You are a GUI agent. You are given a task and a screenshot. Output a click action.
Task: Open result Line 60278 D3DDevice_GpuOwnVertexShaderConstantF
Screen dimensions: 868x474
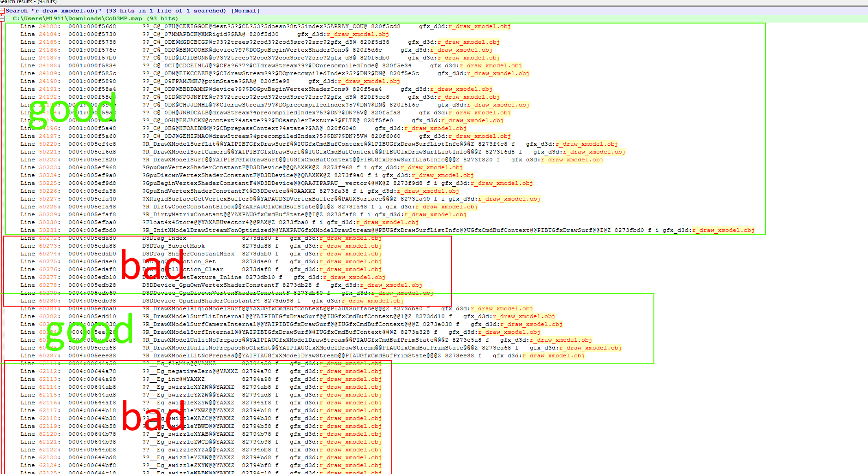pos(221,285)
